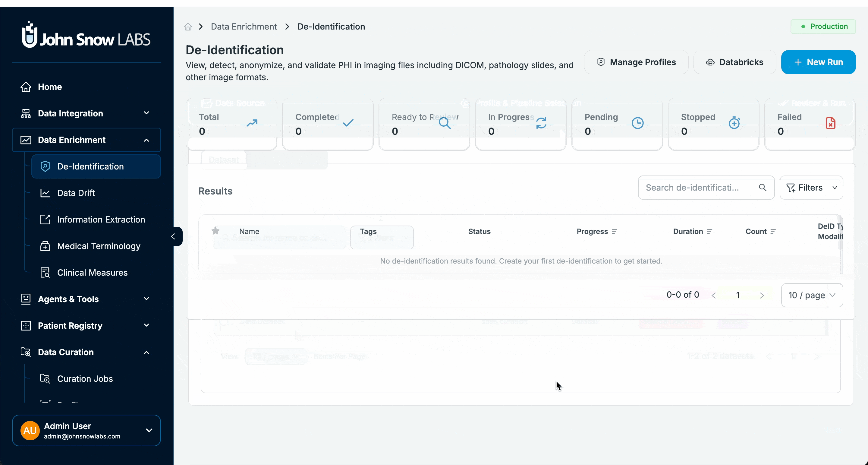
Task: Collapse the Data Enrichment section
Action: pyautogui.click(x=86, y=140)
